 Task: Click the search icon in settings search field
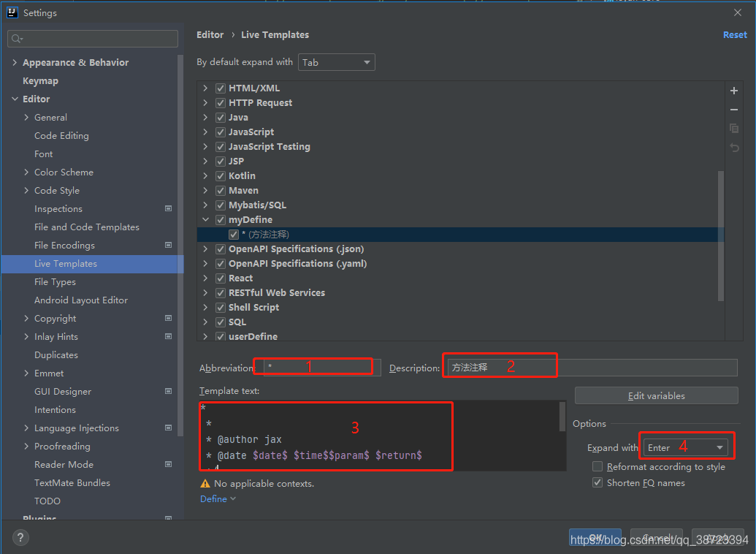coord(17,39)
